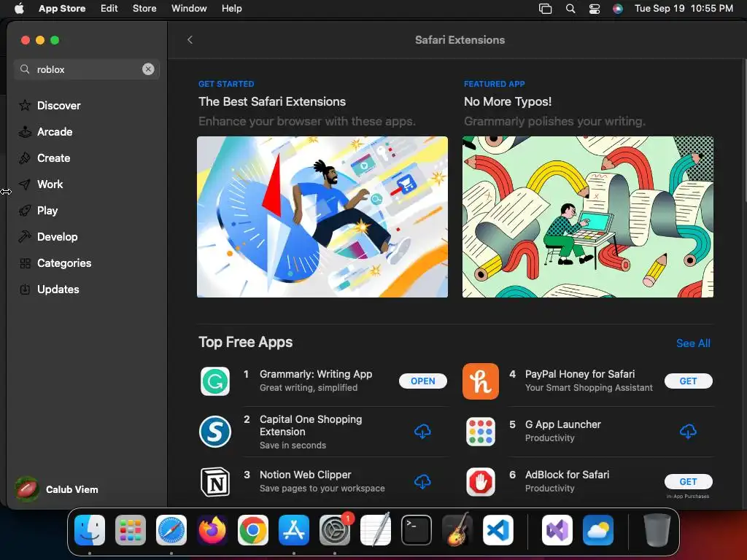This screenshot has width=747, height=560.
Task: Click The Best Safari Extensions heading
Action: (272, 101)
